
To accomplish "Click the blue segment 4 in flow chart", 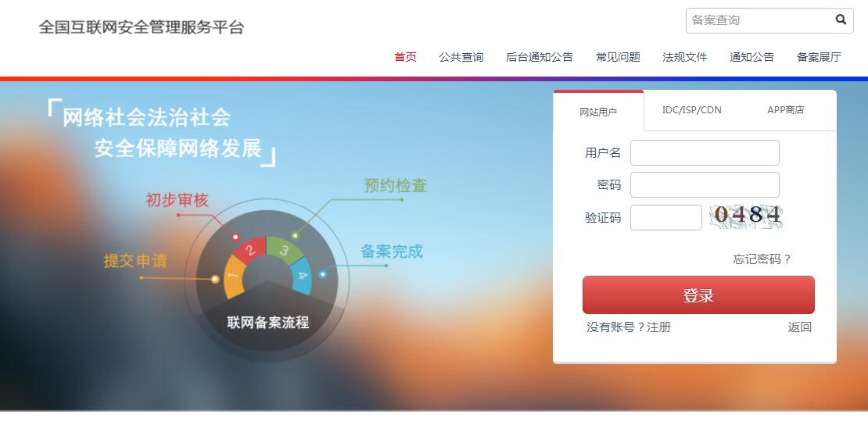I will point(302,275).
